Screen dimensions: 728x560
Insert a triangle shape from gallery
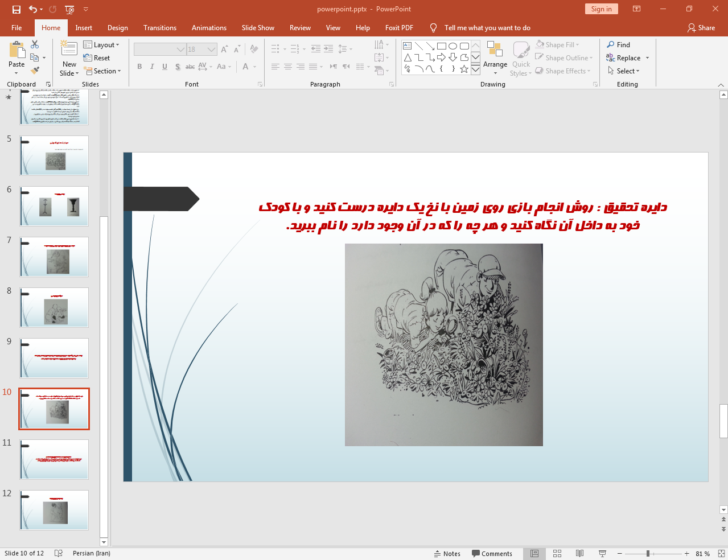click(408, 57)
